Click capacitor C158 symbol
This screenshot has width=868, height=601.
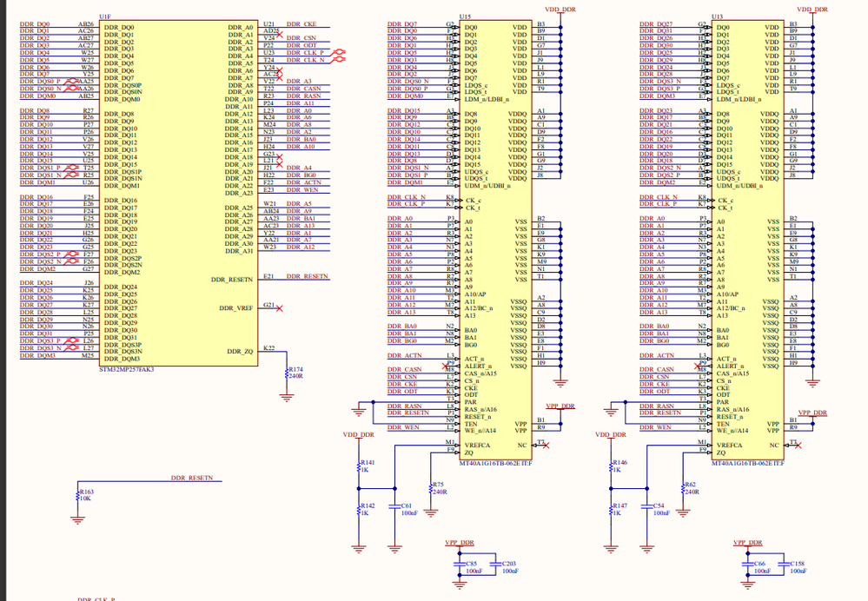click(x=784, y=564)
